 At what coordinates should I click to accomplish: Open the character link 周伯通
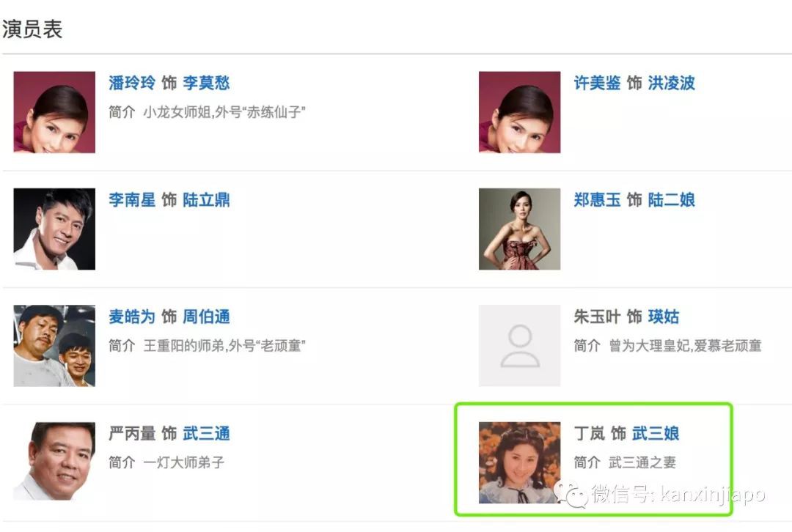click(206, 317)
